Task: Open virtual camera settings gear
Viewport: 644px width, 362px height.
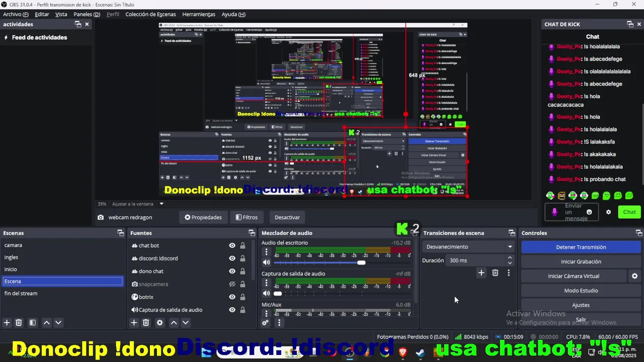Action: (x=635, y=276)
